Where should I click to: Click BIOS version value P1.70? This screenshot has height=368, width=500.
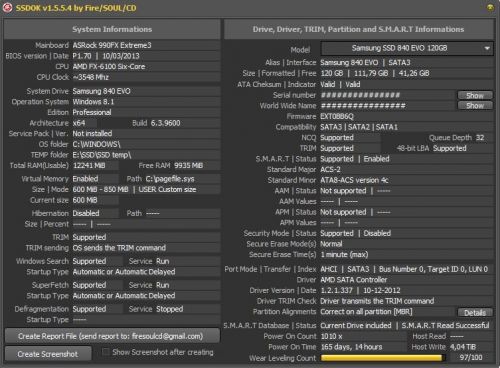coord(82,56)
